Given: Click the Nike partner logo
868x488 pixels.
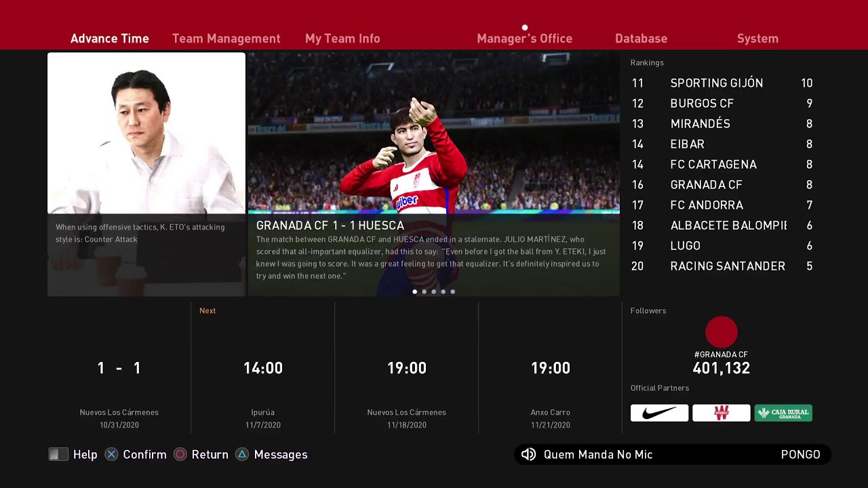Looking at the screenshot, I should [x=659, y=413].
